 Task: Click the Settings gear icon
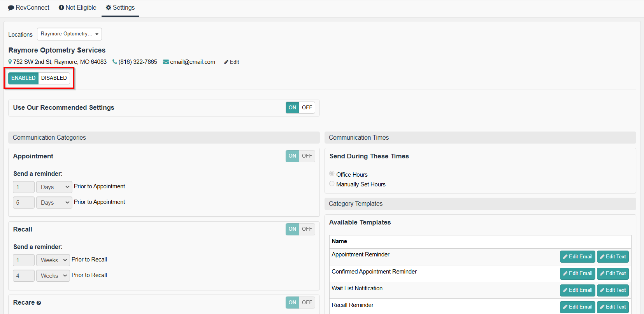pos(109,8)
